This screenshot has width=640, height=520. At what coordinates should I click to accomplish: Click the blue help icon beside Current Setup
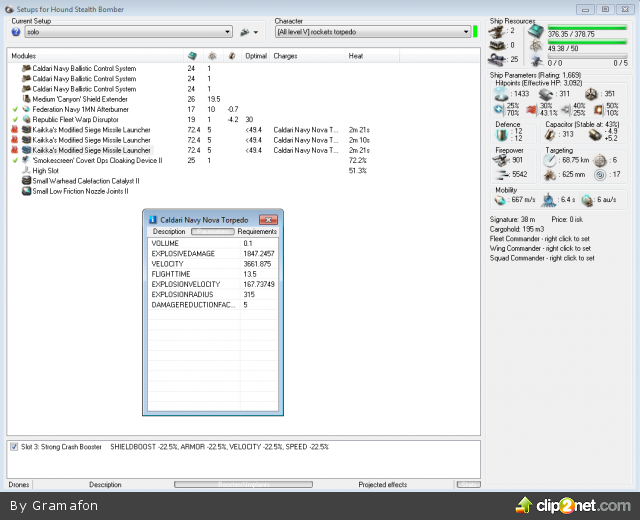(16, 32)
